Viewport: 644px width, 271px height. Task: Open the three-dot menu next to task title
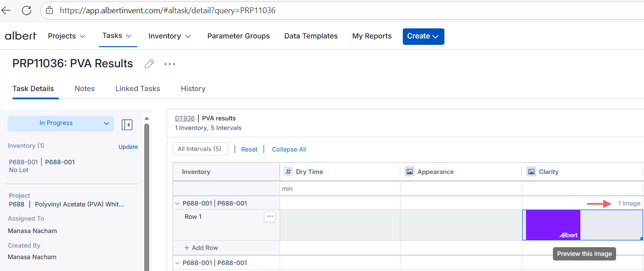pyautogui.click(x=170, y=64)
